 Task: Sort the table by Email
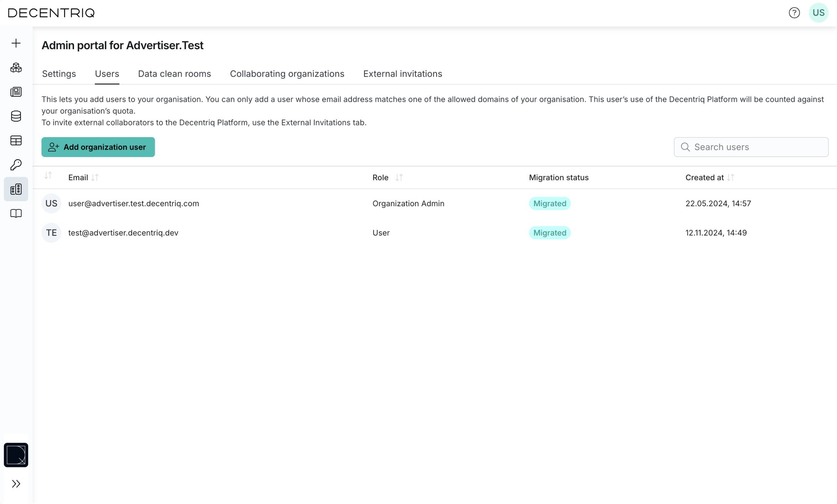click(x=95, y=177)
